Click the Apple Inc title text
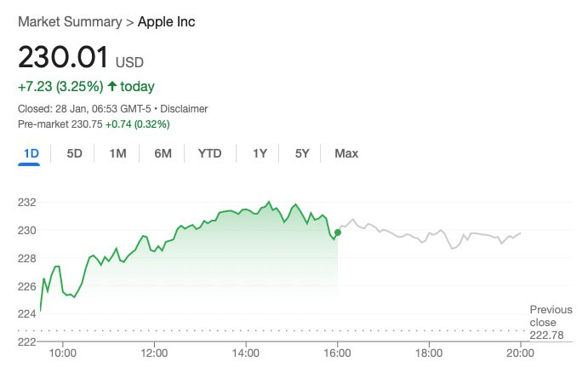Image resolution: width=588 pixels, height=373 pixels. pos(166,21)
